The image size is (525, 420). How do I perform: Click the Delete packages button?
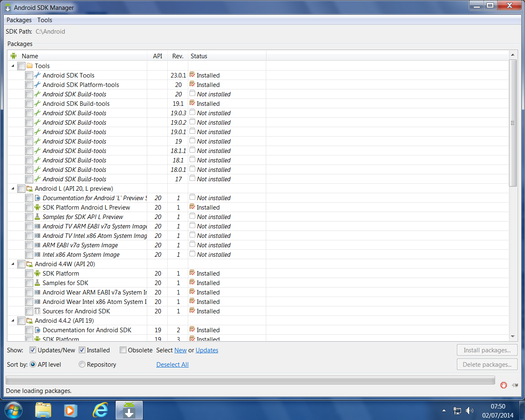coord(487,364)
